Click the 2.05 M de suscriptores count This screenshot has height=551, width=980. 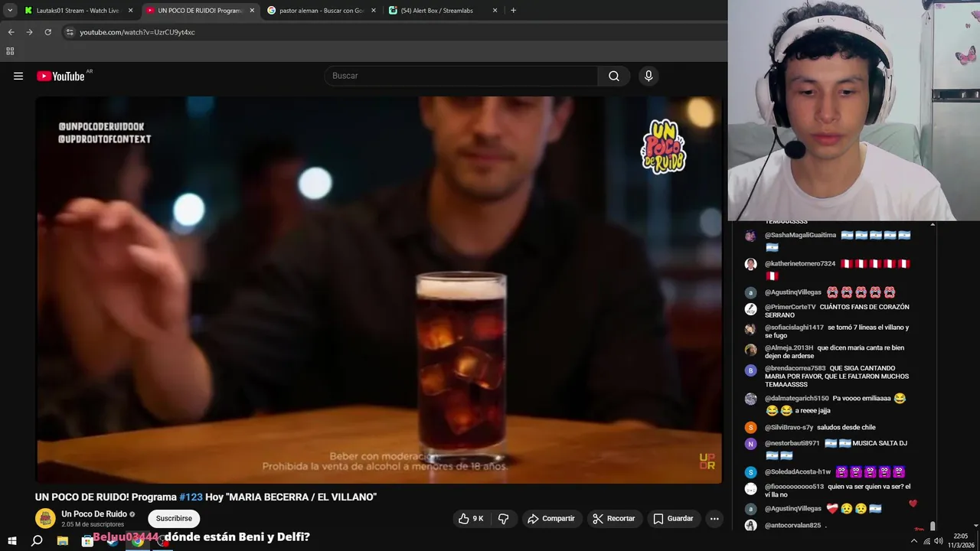click(x=93, y=524)
